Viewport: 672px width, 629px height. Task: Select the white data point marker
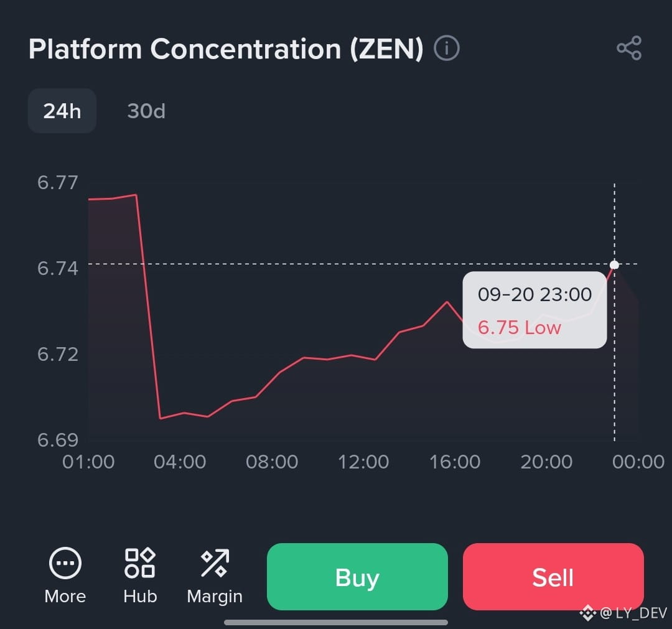click(x=614, y=265)
